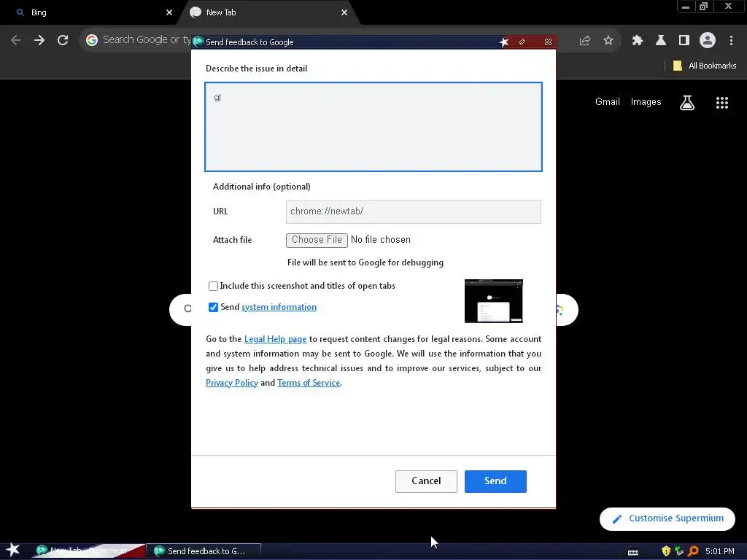Toggle the side panel icon

(x=684, y=41)
